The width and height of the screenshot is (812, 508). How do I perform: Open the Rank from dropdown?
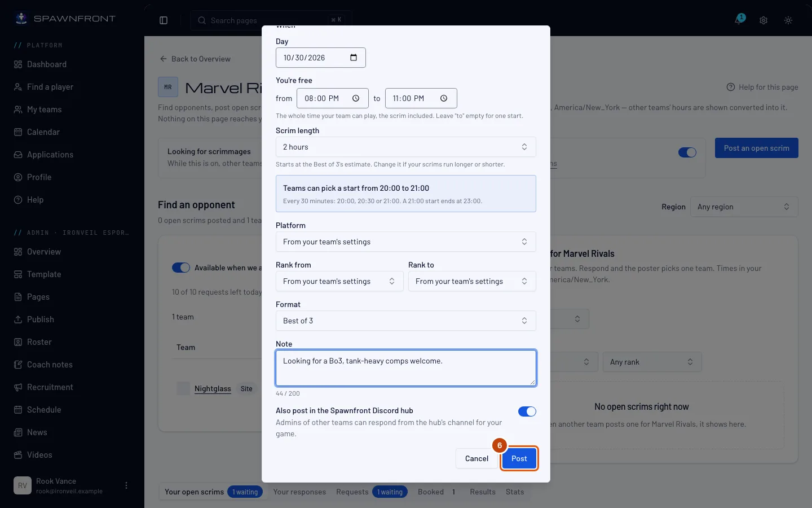click(339, 281)
